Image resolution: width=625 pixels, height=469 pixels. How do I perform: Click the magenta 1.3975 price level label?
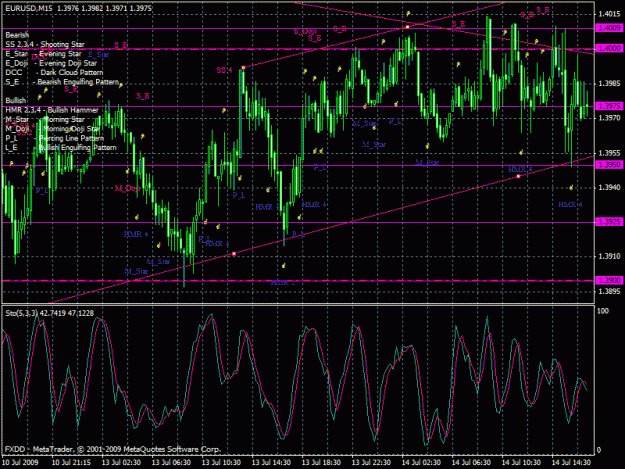609,106
